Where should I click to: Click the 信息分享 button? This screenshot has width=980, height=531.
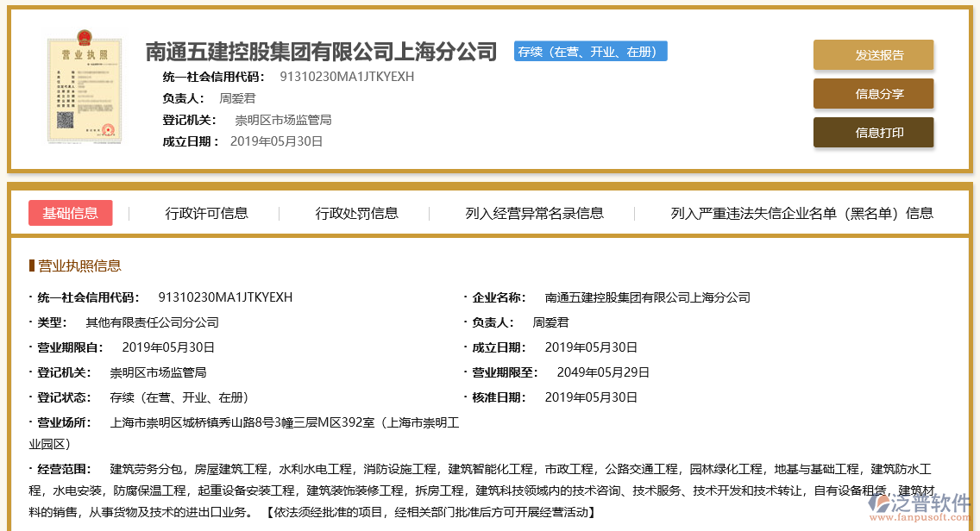873,94
